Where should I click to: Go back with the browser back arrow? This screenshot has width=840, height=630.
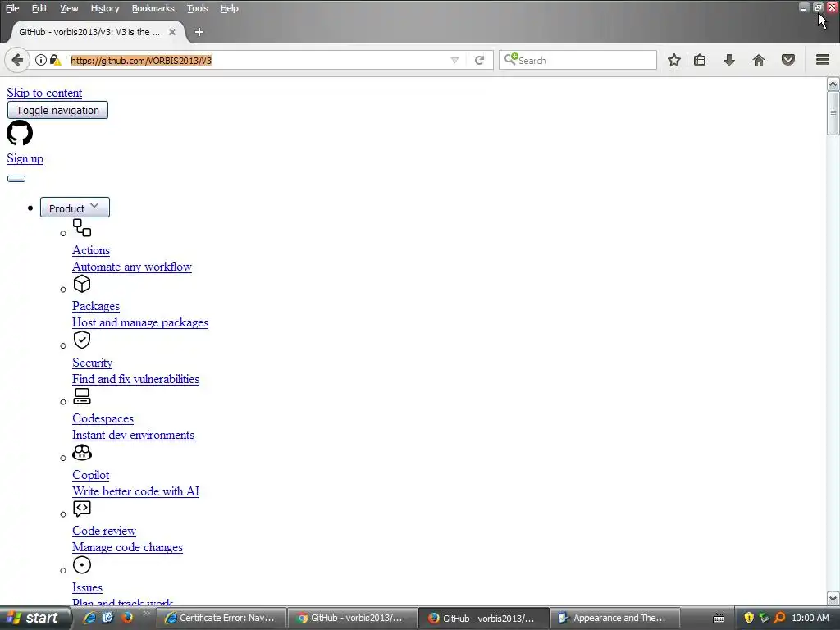[17, 60]
